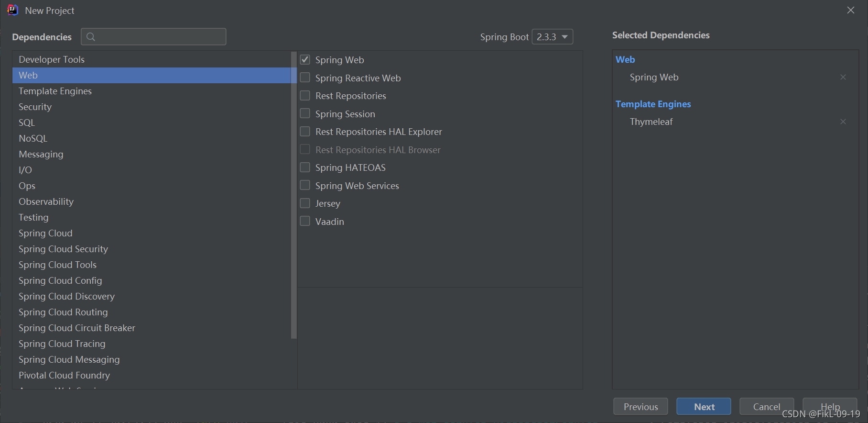Open Spring Cloud Tools category

click(x=152, y=265)
